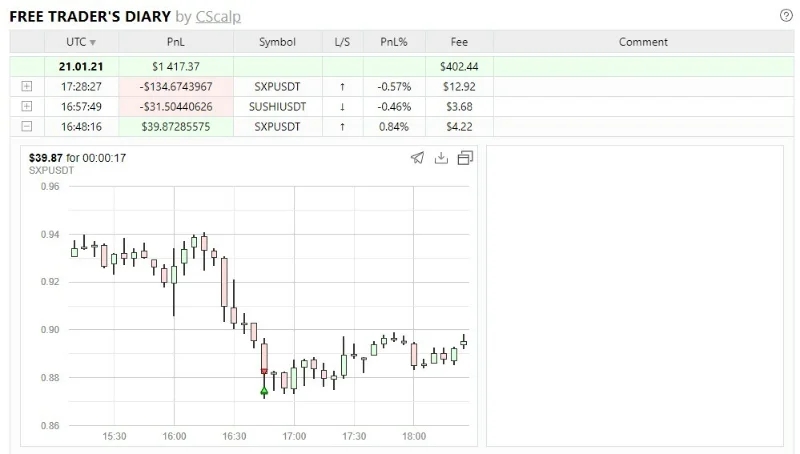This screenshot has height=454, width=800.
Task: Click the green entry arrow marker on chart
Action: [264, 392]
